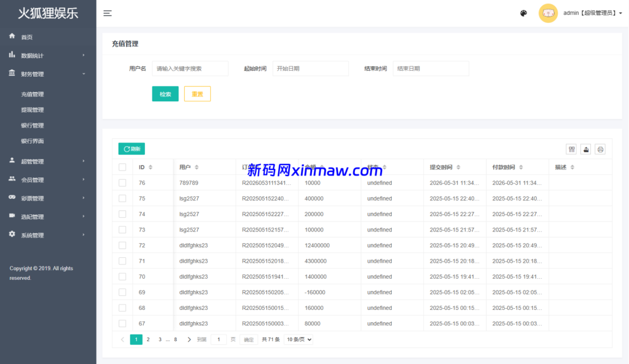Image resolution: width=629 pixels, height=364 pixels.
Task: Expand the 系统管理 menu chevron
Action: pyautogui.click(x=84, y=235)
